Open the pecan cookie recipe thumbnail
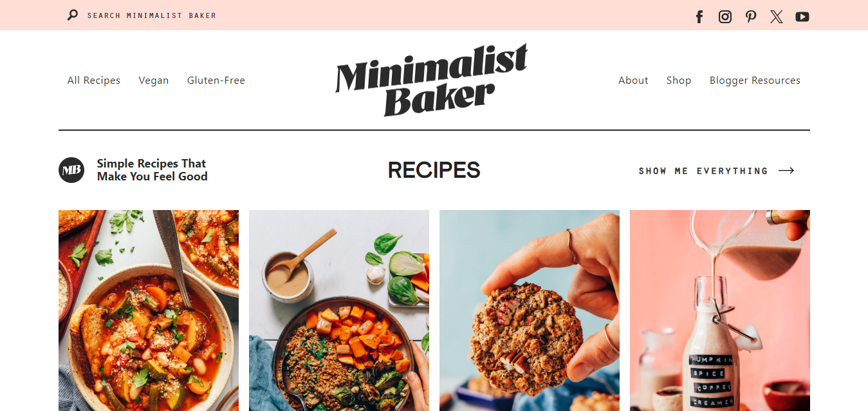Screen dimensions: 868x411 pyautogui.click(x=530, y=311)
